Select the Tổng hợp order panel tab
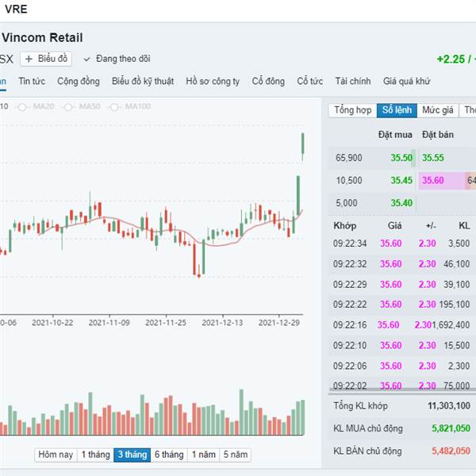The height and width of the screenshot is (476, 476). click(353, 110)
